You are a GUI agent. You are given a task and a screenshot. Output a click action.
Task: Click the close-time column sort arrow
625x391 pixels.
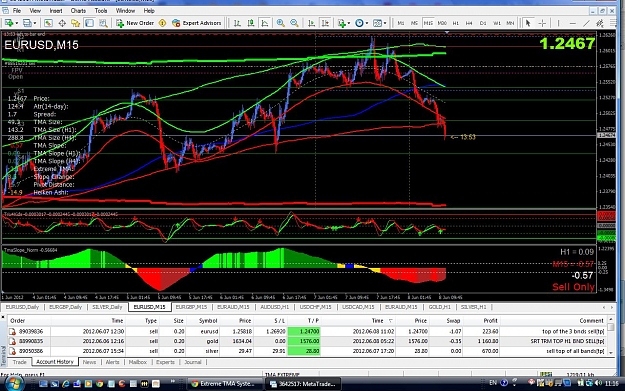pos(390,321)
